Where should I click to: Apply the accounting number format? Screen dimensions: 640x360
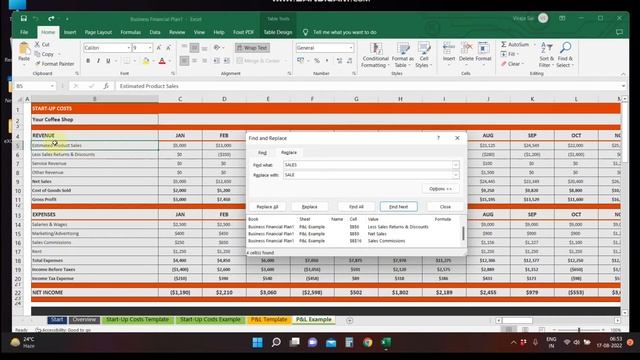(301, 61)
